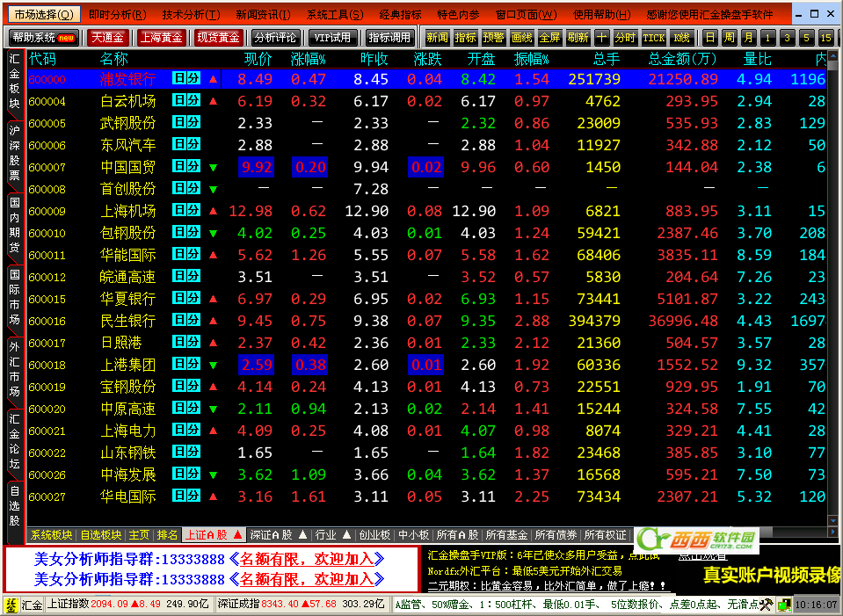
Task: Expand the 行业 tab dropdown arrow
Action: pos(346,534)
